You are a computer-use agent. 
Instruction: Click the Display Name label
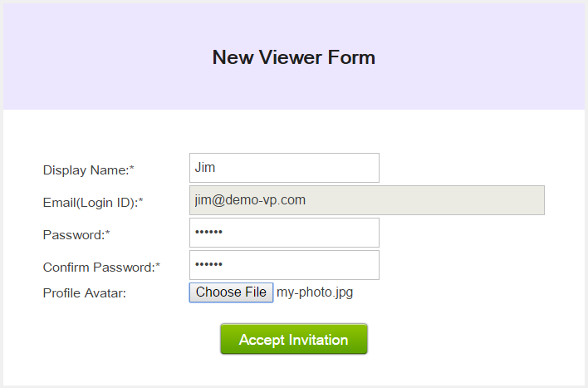pos(86,170)
